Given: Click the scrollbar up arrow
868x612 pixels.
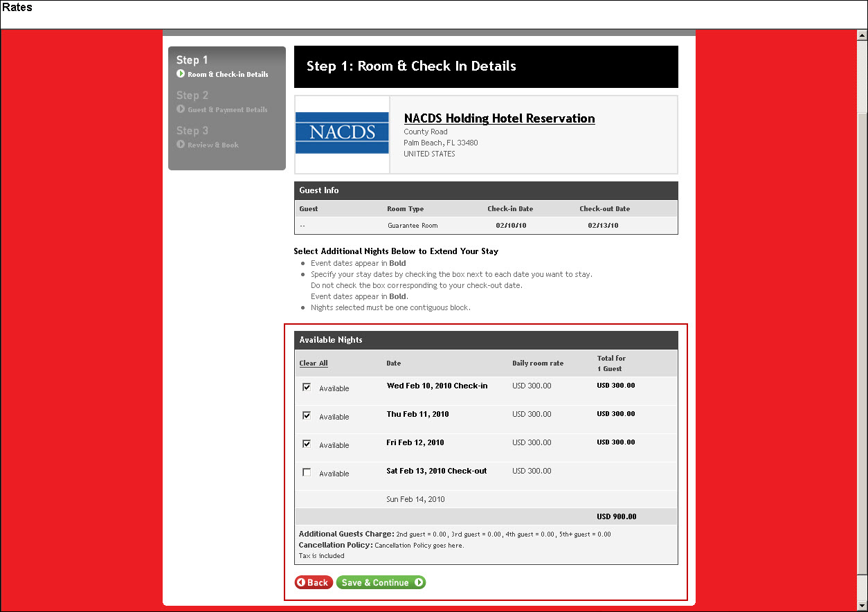Looking at the screenshot, I should coord(862,35).
